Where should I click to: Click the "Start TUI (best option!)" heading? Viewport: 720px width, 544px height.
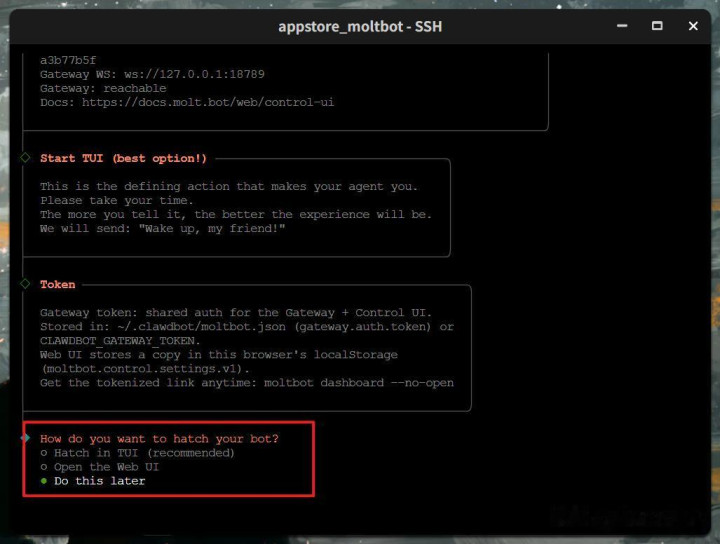(124, 158)
